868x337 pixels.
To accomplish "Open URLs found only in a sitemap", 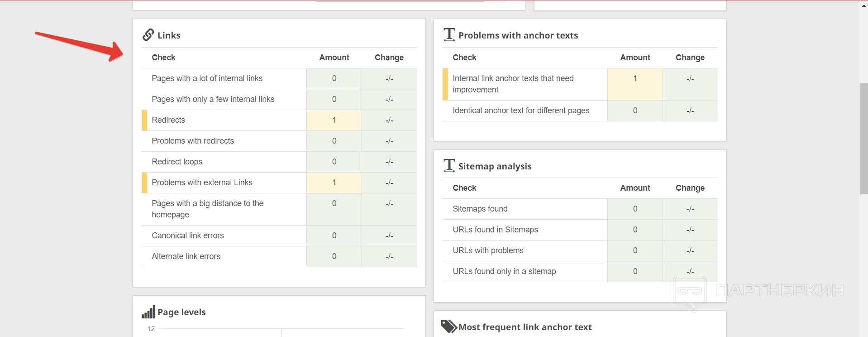I will pos(504,271).
